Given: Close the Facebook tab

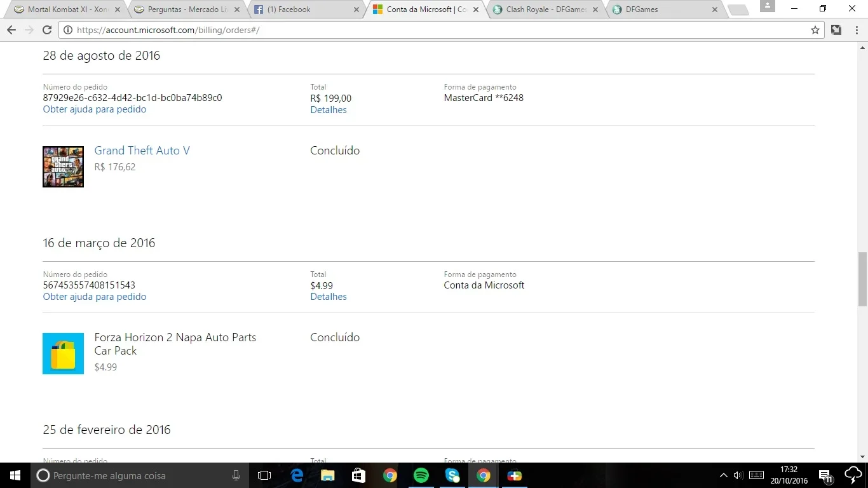Looking at the screenshot, I should click(x=356, y=10).
